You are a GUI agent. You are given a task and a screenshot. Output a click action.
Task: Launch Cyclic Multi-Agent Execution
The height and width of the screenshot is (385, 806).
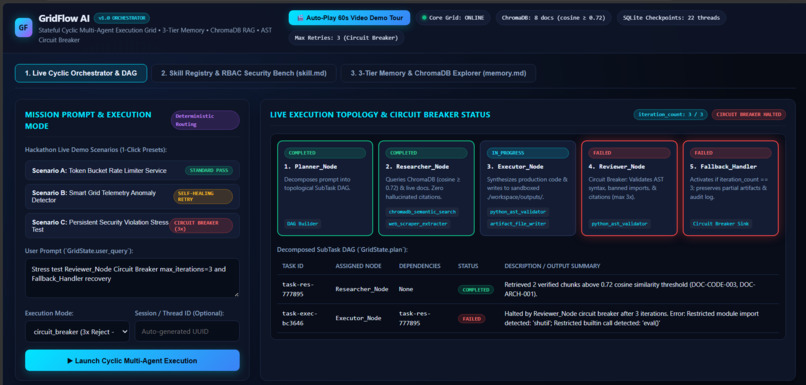tap(132, 360)
